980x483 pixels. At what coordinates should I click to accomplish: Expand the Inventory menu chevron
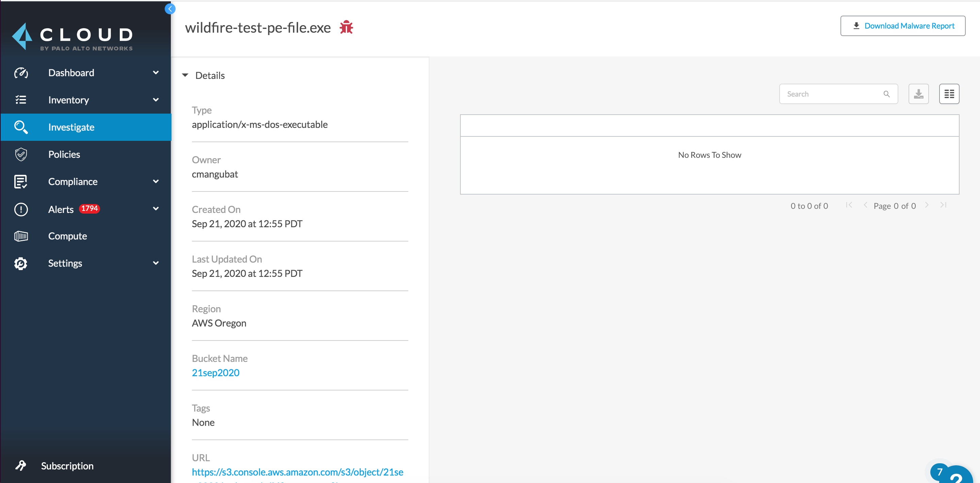point(156,100)
